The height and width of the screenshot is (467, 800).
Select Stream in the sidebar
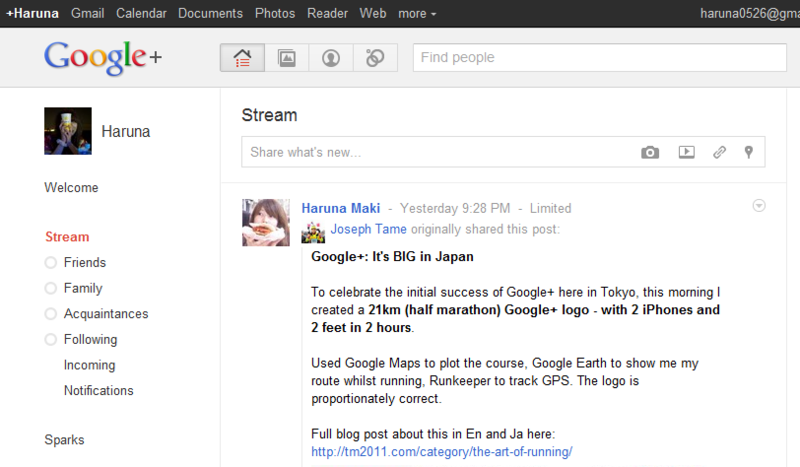(x=67, y=237)
